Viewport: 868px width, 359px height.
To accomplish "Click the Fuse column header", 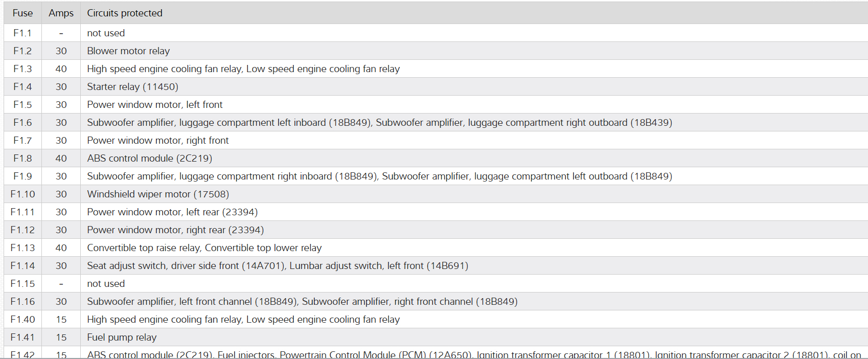I will click(22, 13).
